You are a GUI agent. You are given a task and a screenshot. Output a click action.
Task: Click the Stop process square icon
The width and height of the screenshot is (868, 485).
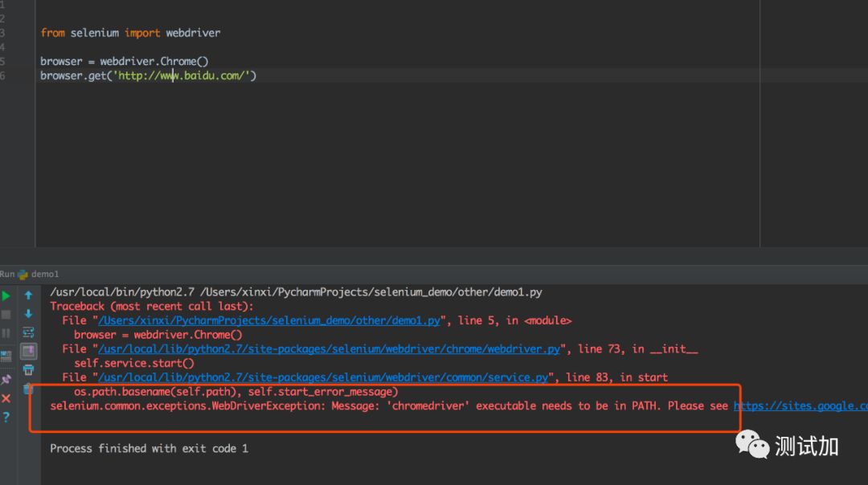point(6,315)
